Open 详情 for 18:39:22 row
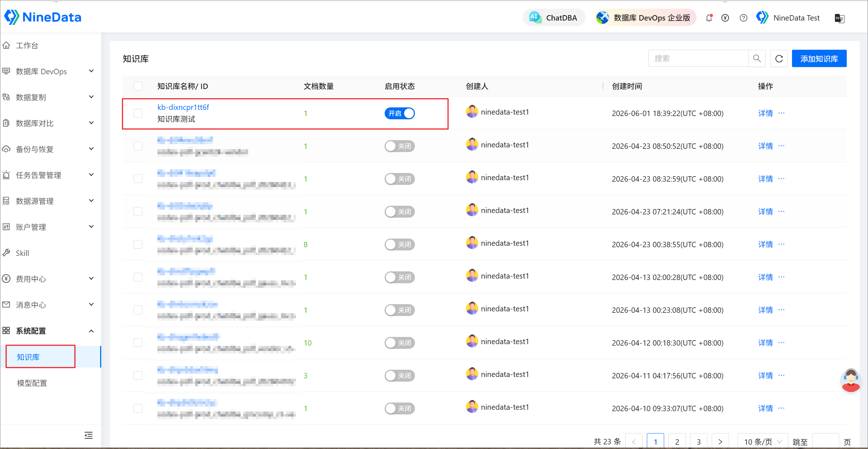868x449 pixels. 765,113
